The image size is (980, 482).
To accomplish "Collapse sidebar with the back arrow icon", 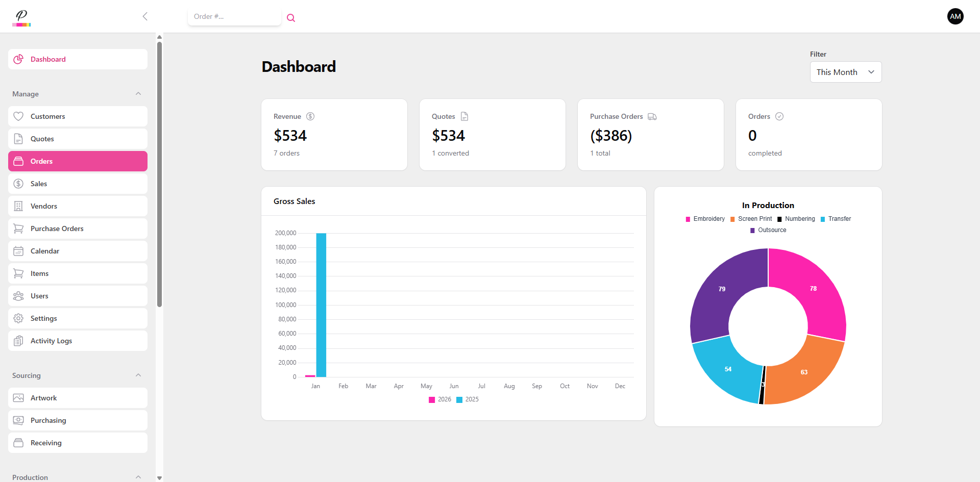I will pyautogui.click(x=145, y=16).
